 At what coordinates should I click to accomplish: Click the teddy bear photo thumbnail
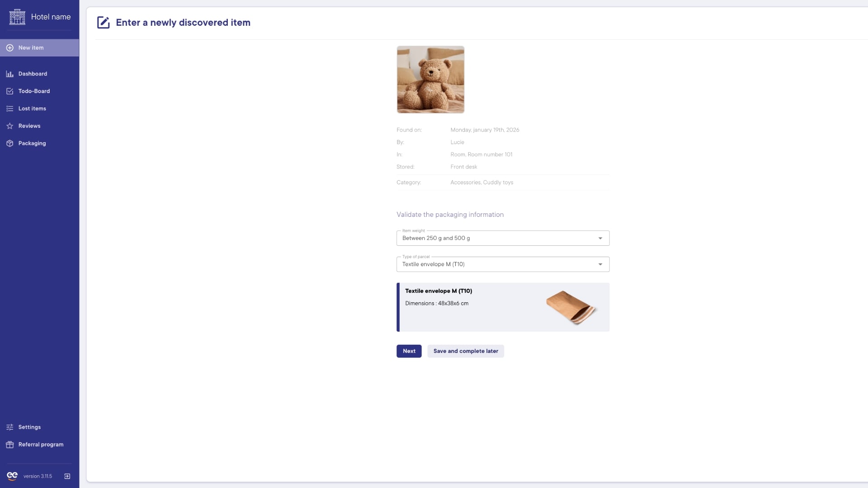430,80
